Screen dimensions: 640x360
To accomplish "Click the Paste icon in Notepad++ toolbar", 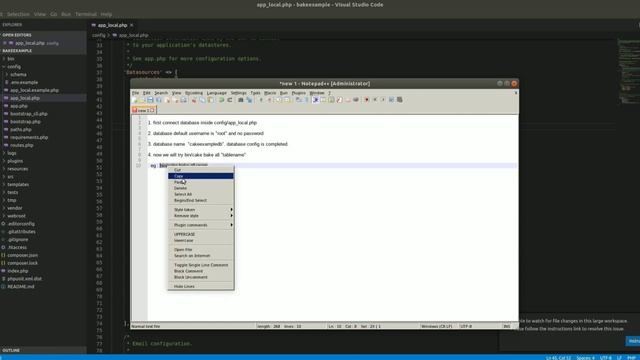I will click(x=210, y=100).
